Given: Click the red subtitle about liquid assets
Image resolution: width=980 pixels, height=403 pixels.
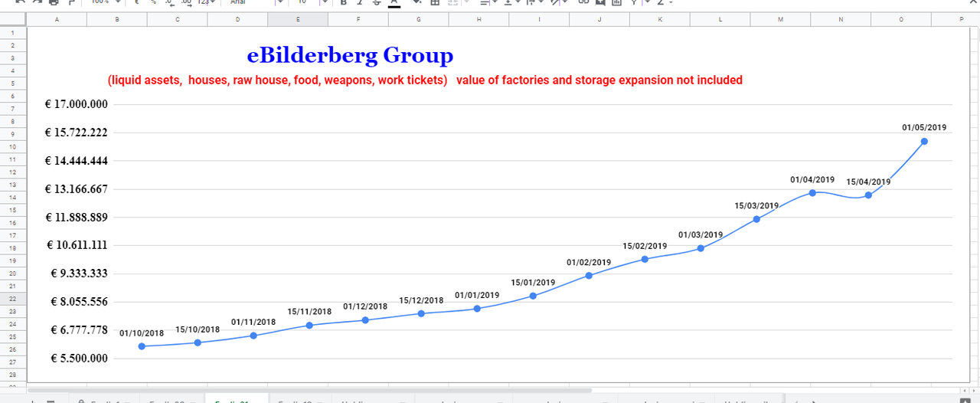Looking at the screenshot, I should click(425, 80).
